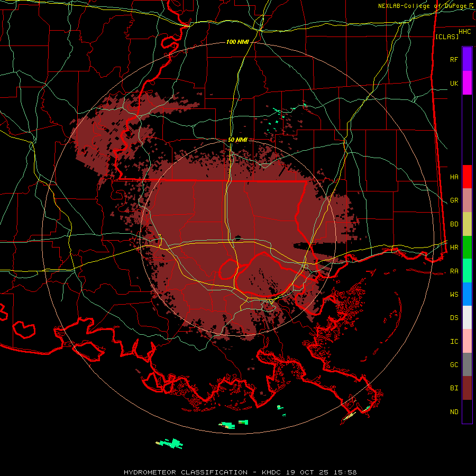476x476 pixels.
Task: Click the 'HYDROMETEOR CLASSIFICATION' caption text
Action: [x=186, y=472]
